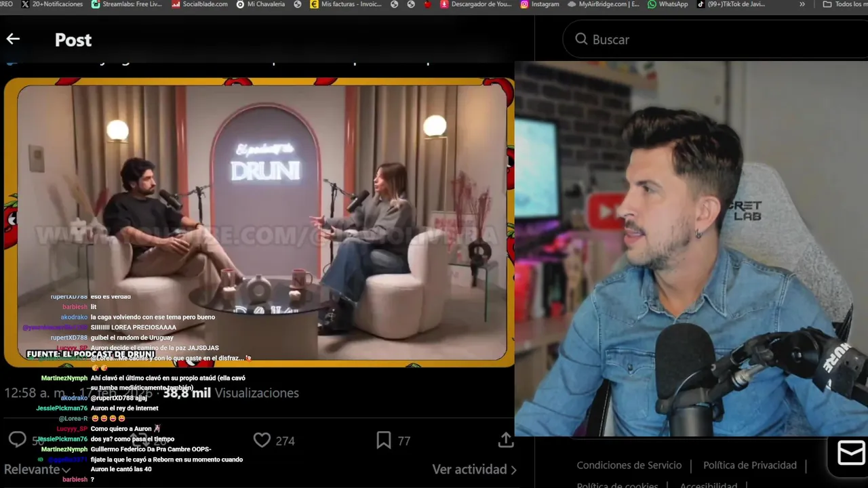This screenshot has width=868, height=488.
Task: Open the Mi Chavaleria bookmark
Action: coord(260,4)
